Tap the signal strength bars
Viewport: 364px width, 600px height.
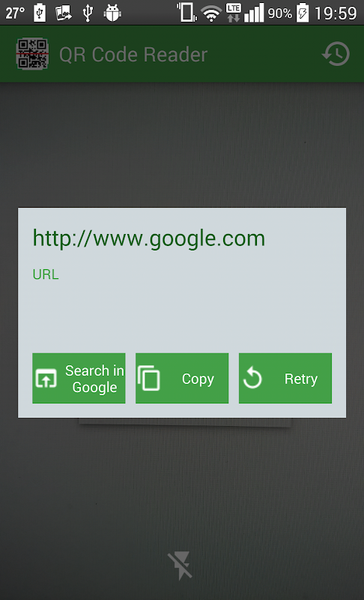(254, 13)
